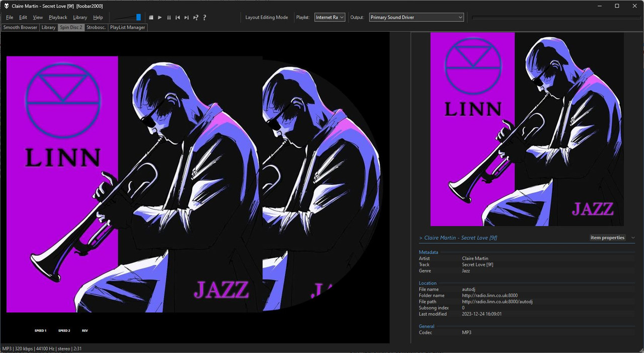Click the Location section heading

click(428, 283)
